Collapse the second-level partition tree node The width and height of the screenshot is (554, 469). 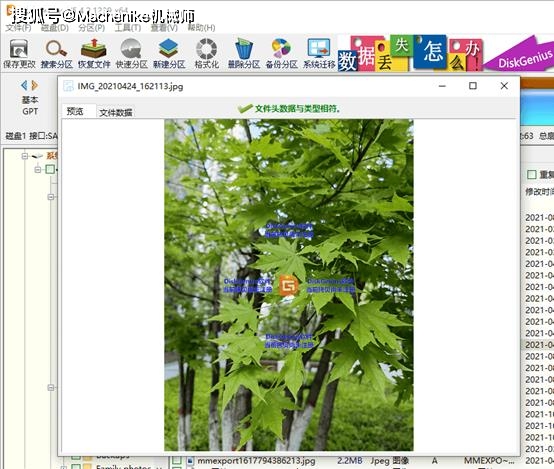pos(37,170)
